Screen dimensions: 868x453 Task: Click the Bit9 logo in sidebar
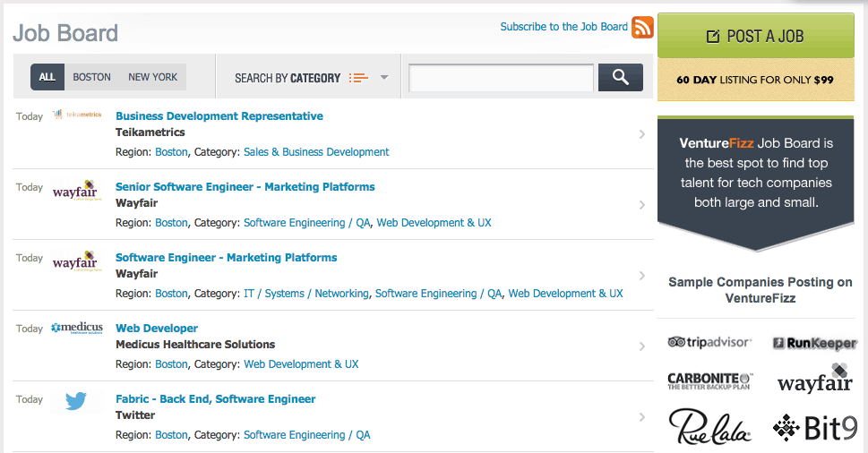pyautogui.click(x=815, y=428)
